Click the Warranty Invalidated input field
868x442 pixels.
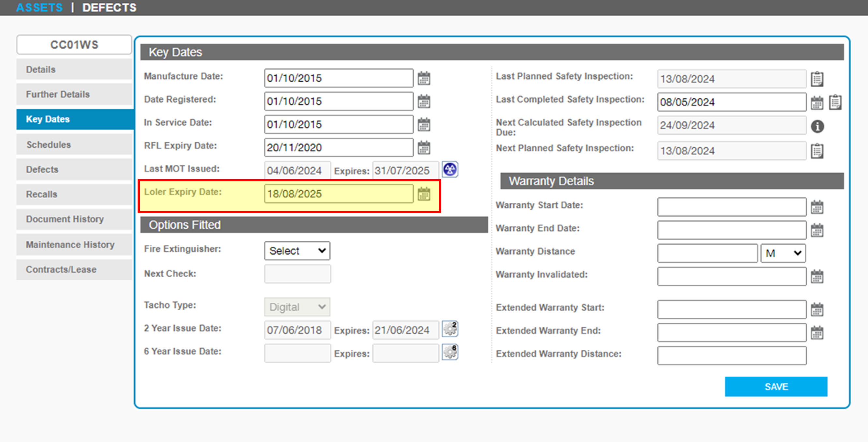731,277
